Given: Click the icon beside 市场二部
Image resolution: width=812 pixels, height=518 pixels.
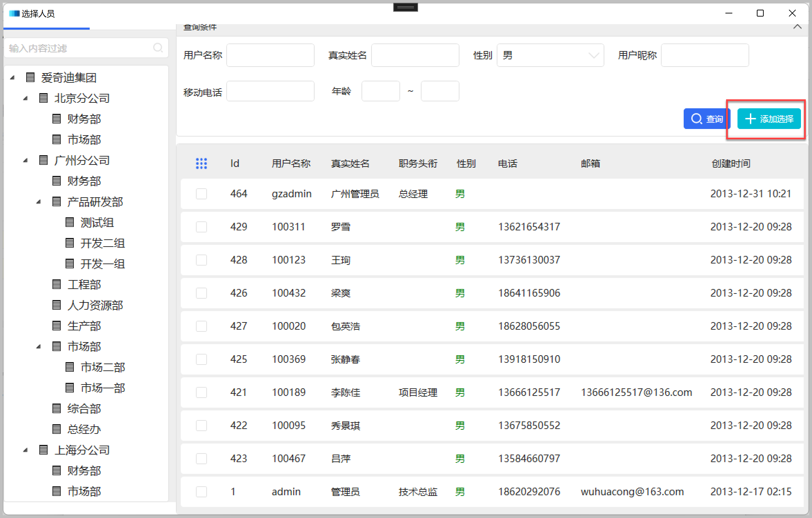Looking at the screenshot, I should (x=70, y=367).
